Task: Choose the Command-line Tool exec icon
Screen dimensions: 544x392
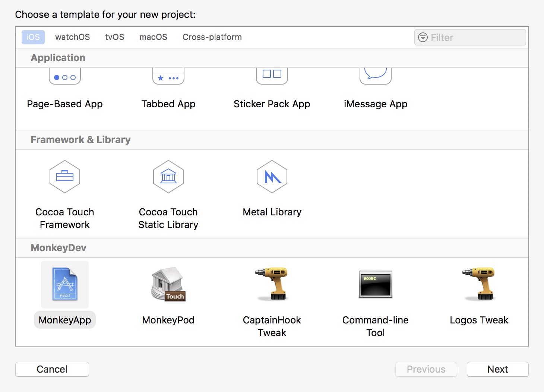Action: (x=376, y=284)
